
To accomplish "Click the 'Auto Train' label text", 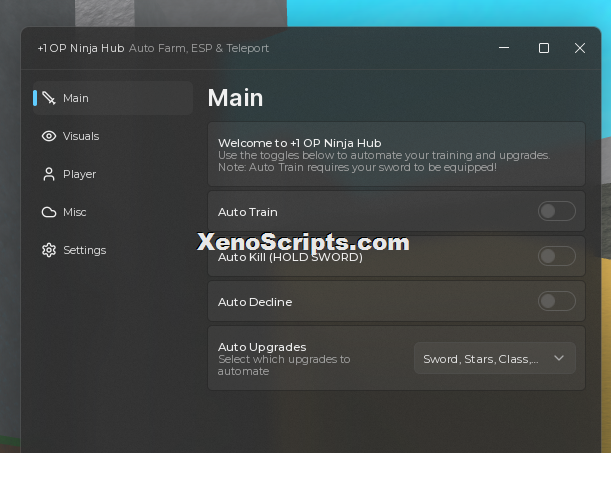I will [x=248, y=212].
